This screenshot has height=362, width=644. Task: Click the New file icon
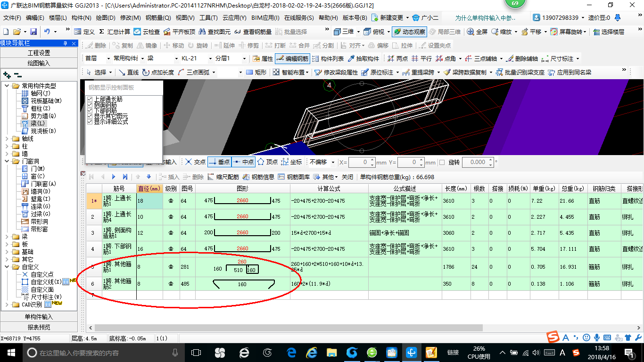click(x=6, y=32)
